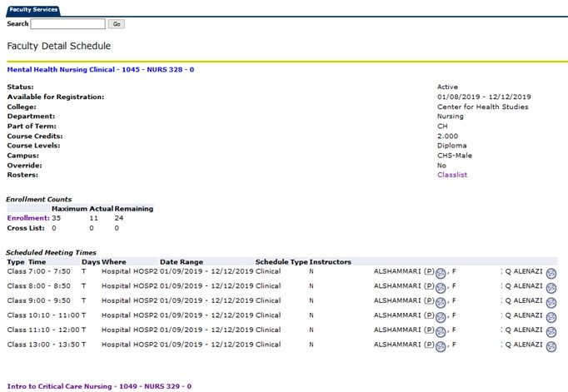This screenshot has height=392, width=568.
Task: Open the Classlist roster link
Action: point(452,175)
